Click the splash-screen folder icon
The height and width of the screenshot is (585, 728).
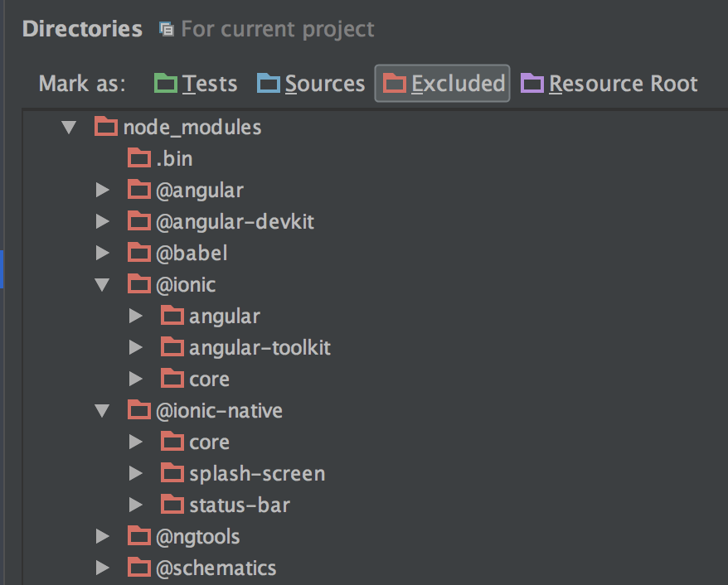point(172,473)
